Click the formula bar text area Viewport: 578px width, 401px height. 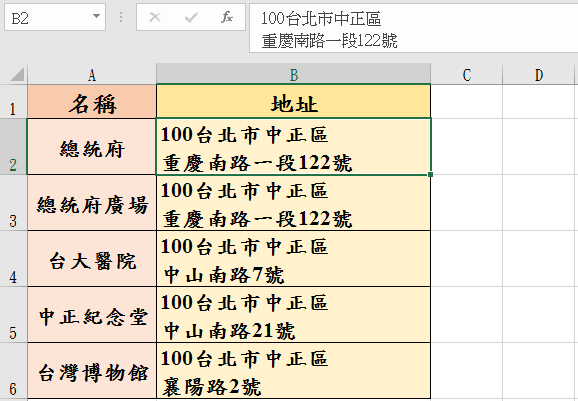tap(414, 28)
